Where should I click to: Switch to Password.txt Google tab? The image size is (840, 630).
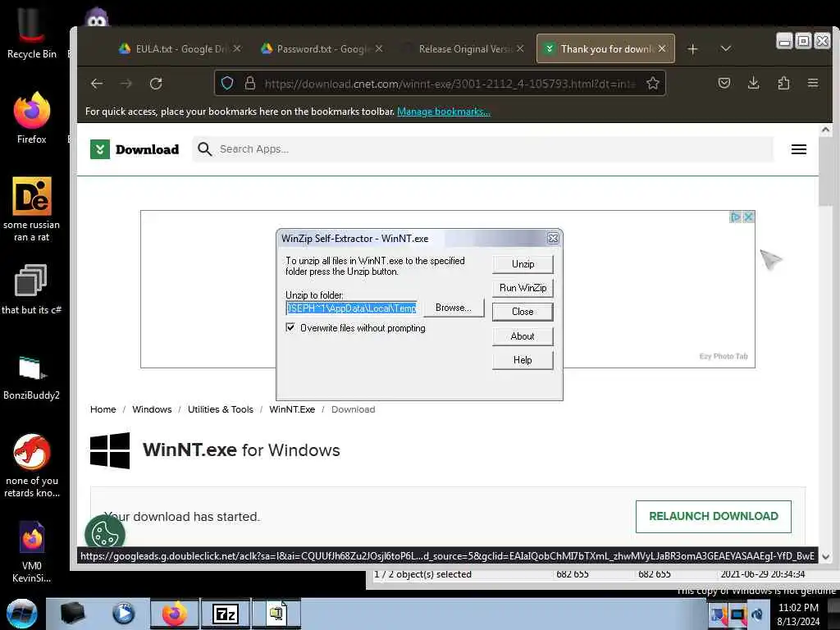[x=322, y=48]
